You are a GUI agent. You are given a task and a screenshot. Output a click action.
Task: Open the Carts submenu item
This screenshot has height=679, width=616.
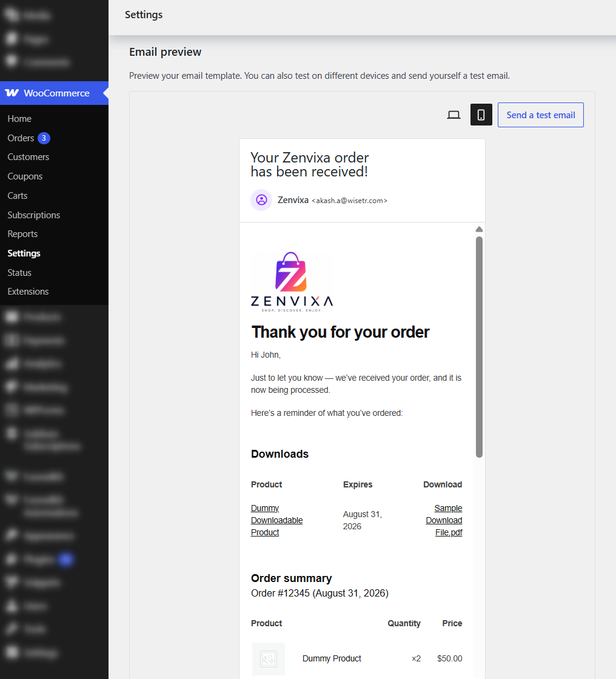18,196
